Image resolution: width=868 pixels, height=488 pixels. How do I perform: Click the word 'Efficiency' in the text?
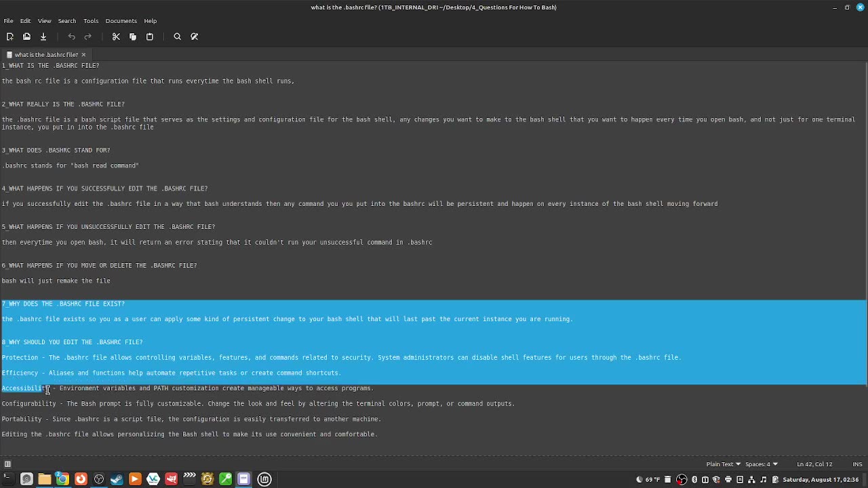coord(20,373)
